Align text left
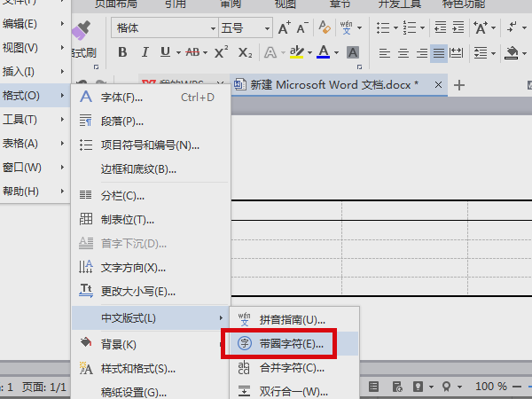532x399 pixels. pos(385,53)
